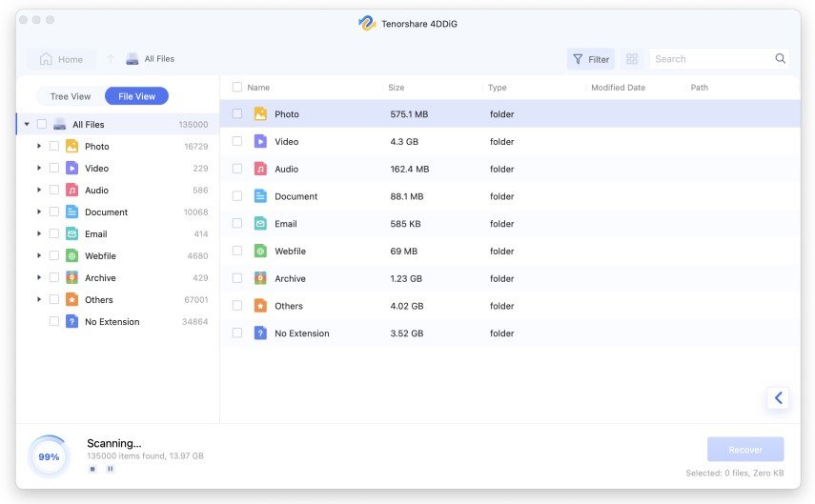Open the side panel with blue chevron
This screenshot has height=504, width=815.
778,398
